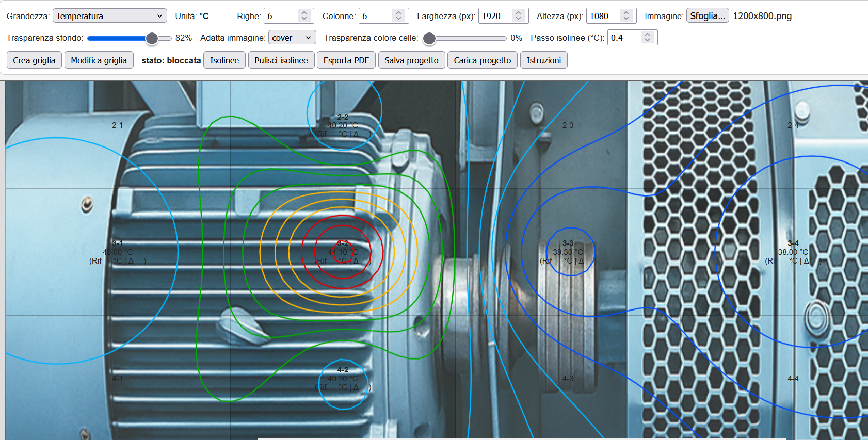This screenshot has height=440, width=868.
Task: Open the Grandezza dropdown set to Temperatura
Action: point(109,16)
